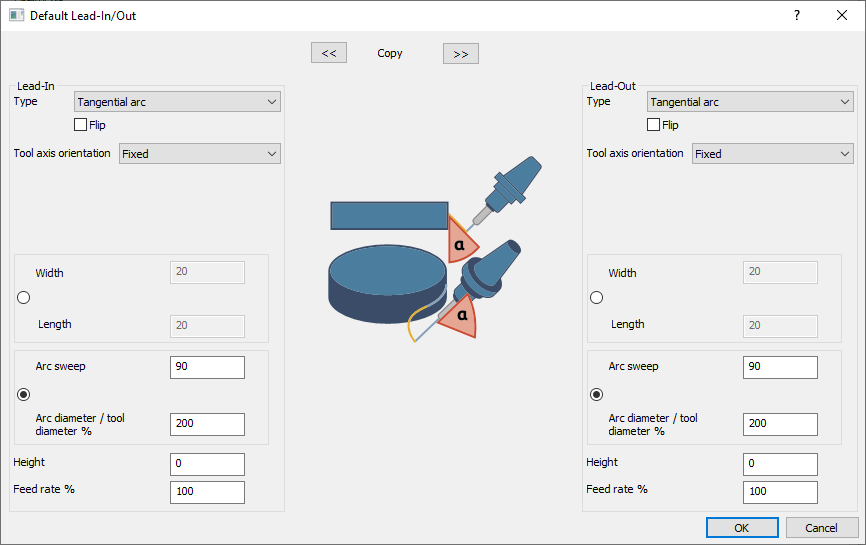Select Lead-In Width/Length radio button
The height and width of the screenshot is (545, 866).
24,298
